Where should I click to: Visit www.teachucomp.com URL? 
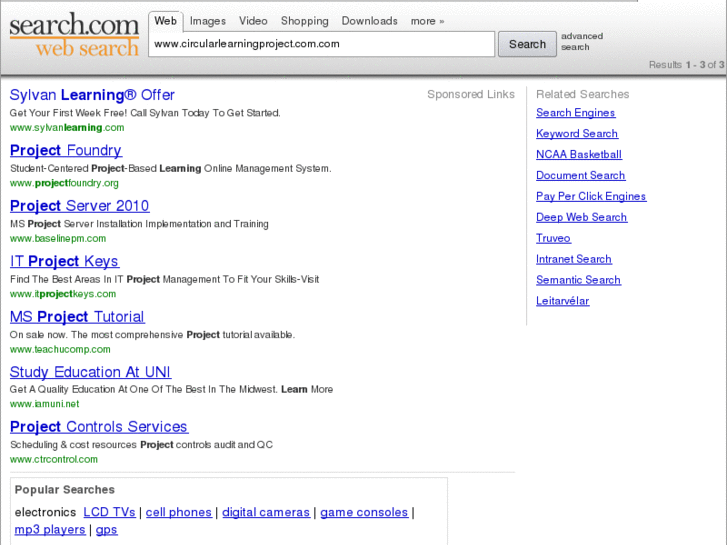60,349
